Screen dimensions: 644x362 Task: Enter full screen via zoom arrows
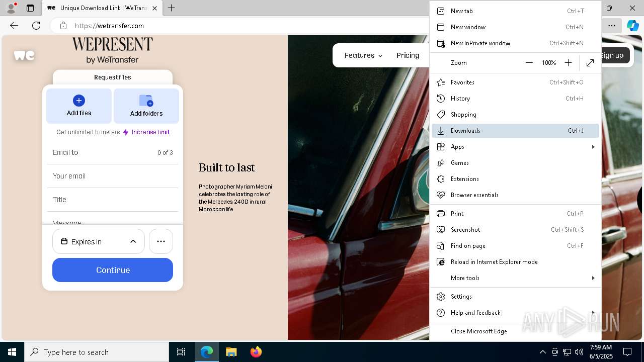point(590,63)
